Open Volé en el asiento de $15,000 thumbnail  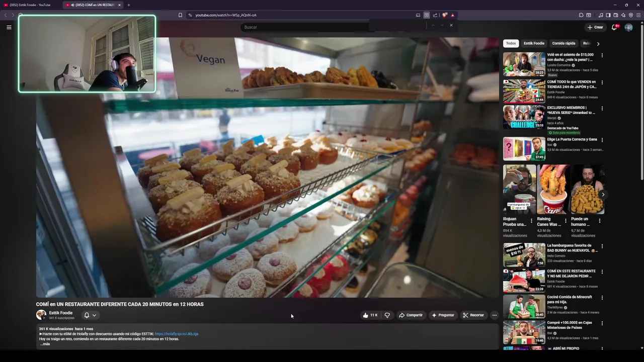pos(524,64)
